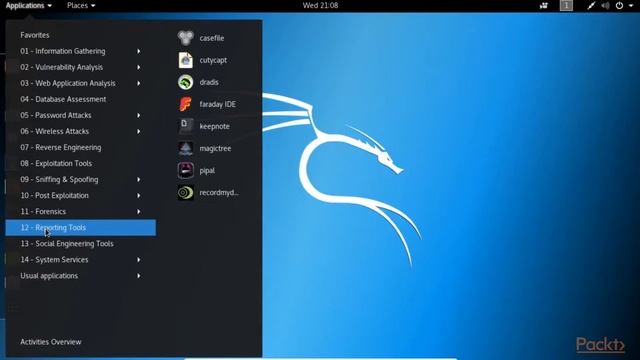This screenshot has height=360, width=640.
Task: Expand 01 - Information Gathering submenu arrow
Action: coord(139,51)
